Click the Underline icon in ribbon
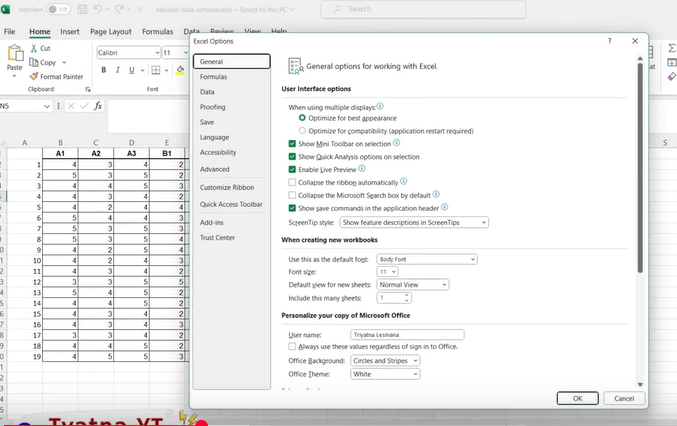 click(x=131, y=70)
